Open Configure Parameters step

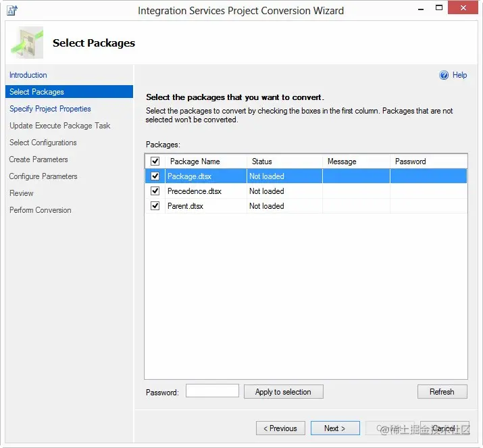43,176
